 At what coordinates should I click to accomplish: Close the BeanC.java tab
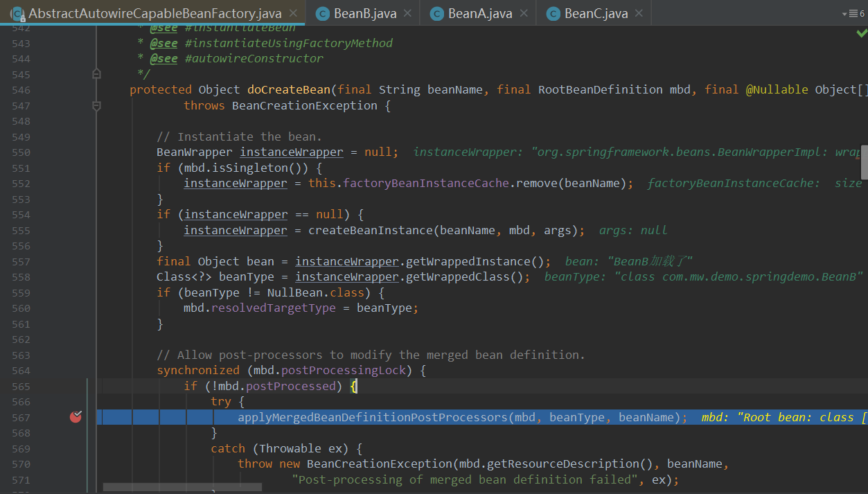[639, 13]
